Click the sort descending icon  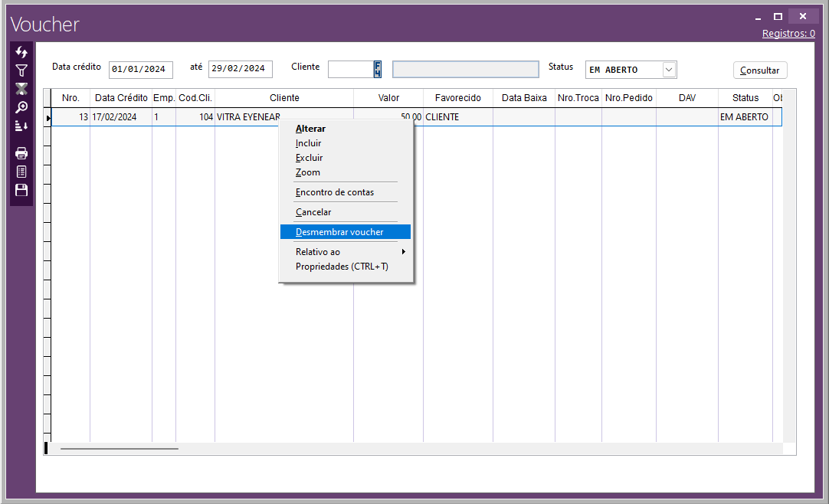coord(21,126)
